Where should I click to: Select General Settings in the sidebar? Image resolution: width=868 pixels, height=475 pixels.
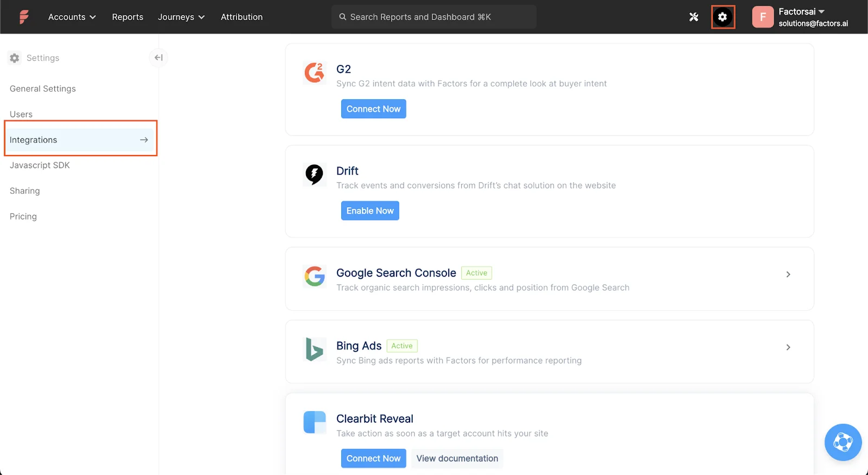(43, 88)
